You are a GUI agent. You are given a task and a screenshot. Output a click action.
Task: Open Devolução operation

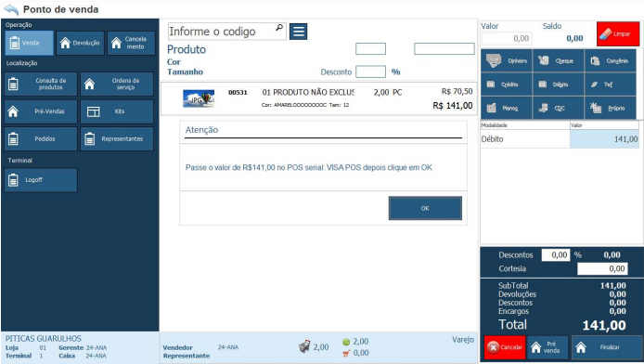(x=81, y=43)
